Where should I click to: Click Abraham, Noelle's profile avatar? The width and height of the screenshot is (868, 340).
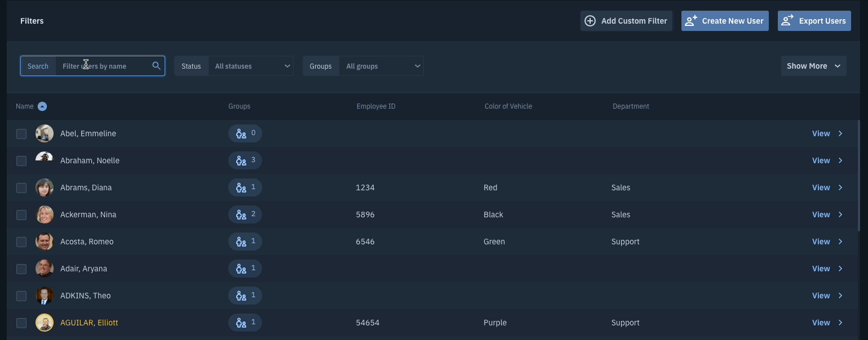45,160
